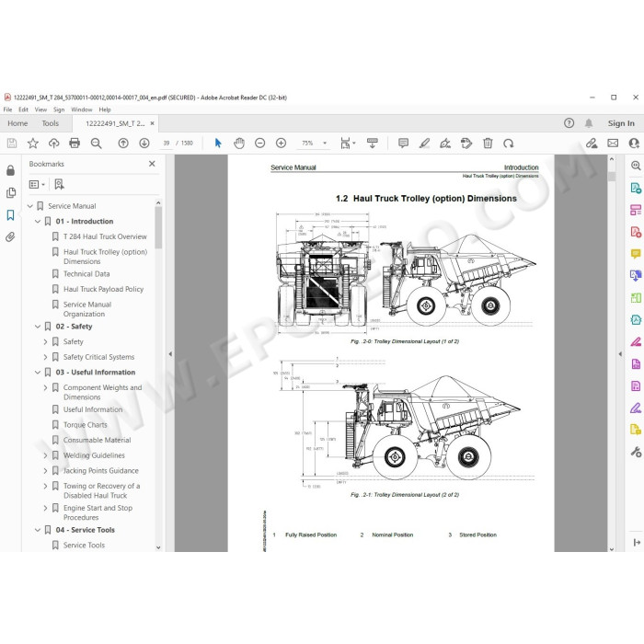Open the View menu
The image size is (644, 644).
tap(40, 109)
